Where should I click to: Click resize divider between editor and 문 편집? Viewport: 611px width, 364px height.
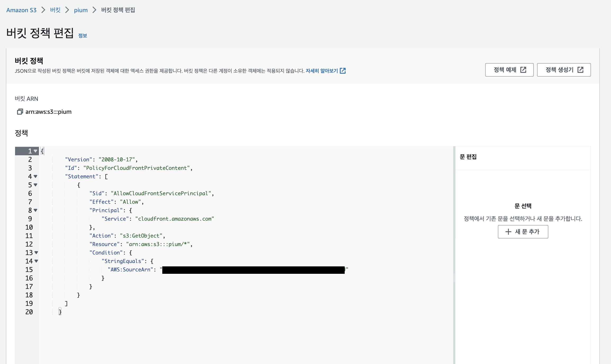pos(454,278)
